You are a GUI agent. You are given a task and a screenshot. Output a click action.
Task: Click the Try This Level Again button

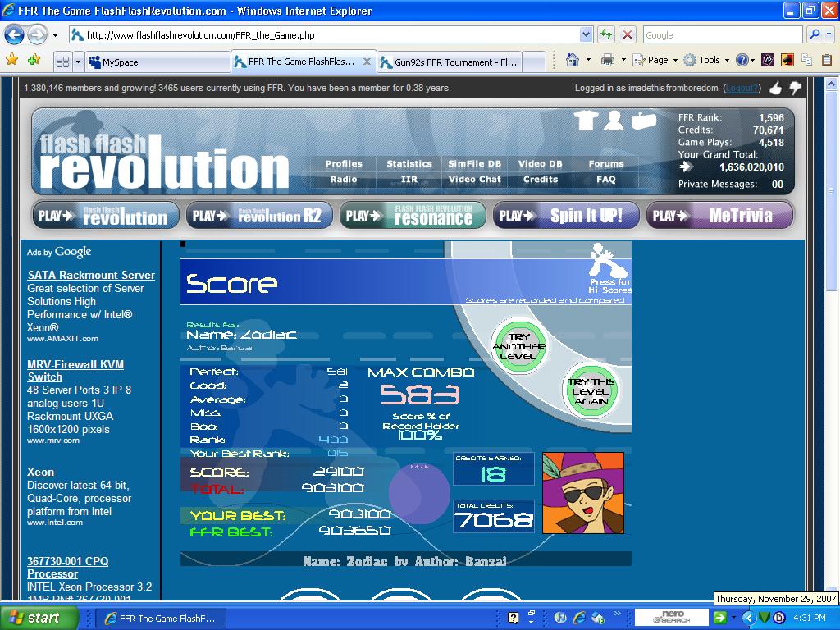click(x=591, y=391)
